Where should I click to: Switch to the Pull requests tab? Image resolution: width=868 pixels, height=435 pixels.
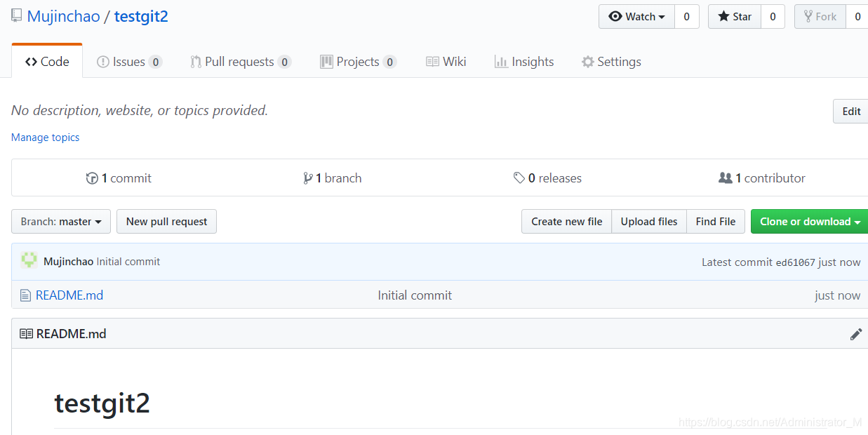pos(241,62)
